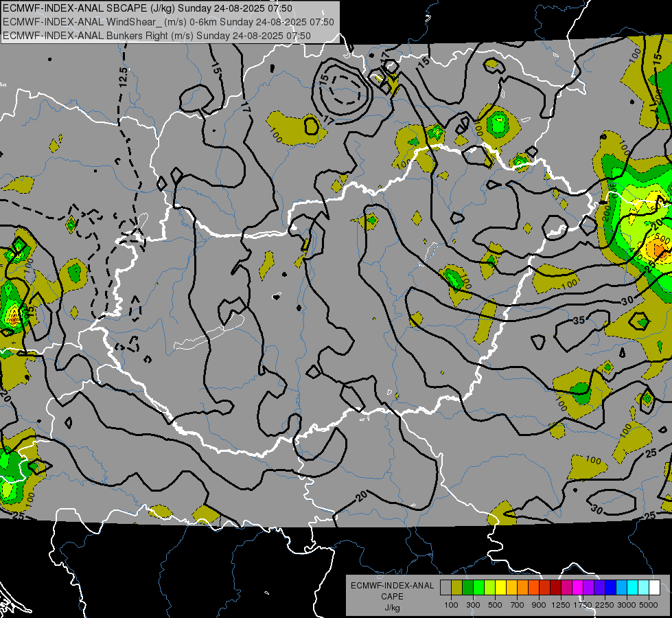Click the CAPE label in the legend
This screenshot has height=618, width=672.
[392, 596]
